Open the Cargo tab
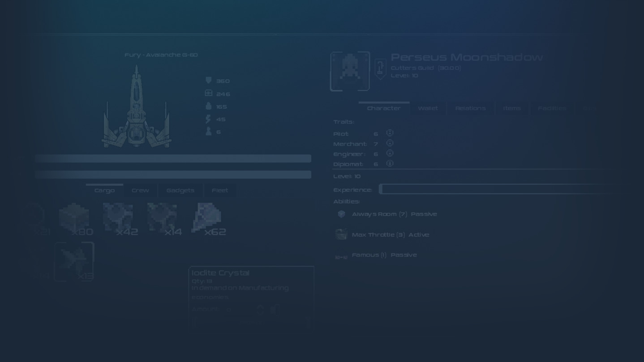This screenshot has width=644, height=362. (x=104, y=191)
